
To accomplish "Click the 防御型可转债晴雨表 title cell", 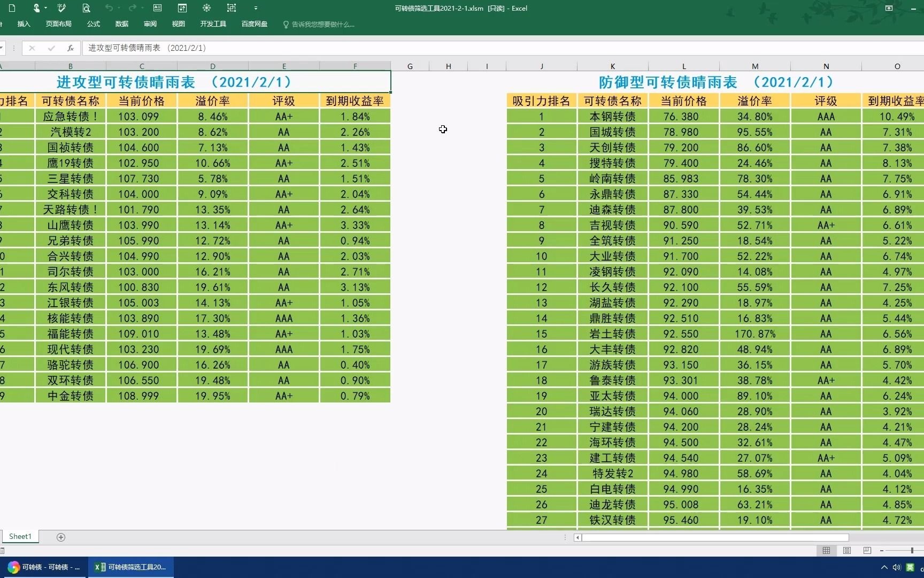I will pos(717,82).
